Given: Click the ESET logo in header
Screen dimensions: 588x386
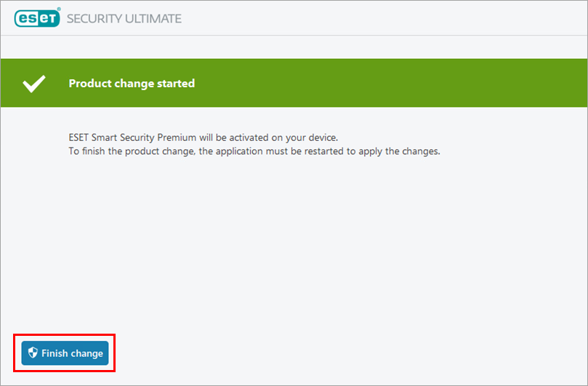Looking at the screenshot, I should [35, 17].
